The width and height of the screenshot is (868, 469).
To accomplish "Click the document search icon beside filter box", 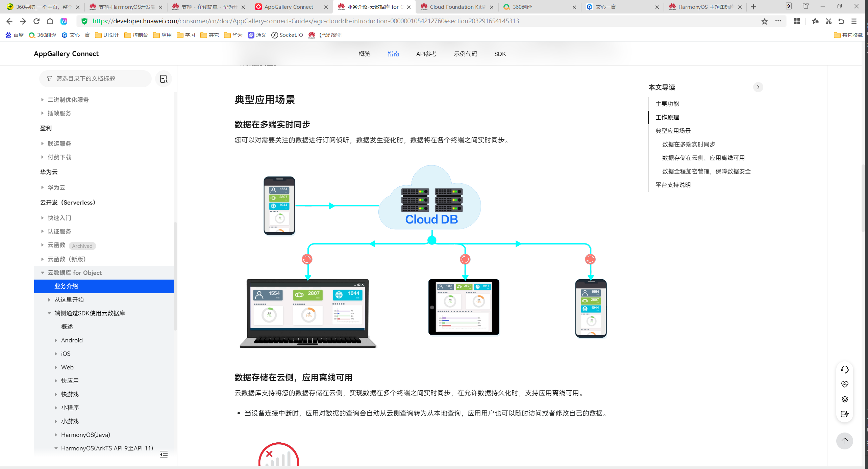I will pos(164,79).
